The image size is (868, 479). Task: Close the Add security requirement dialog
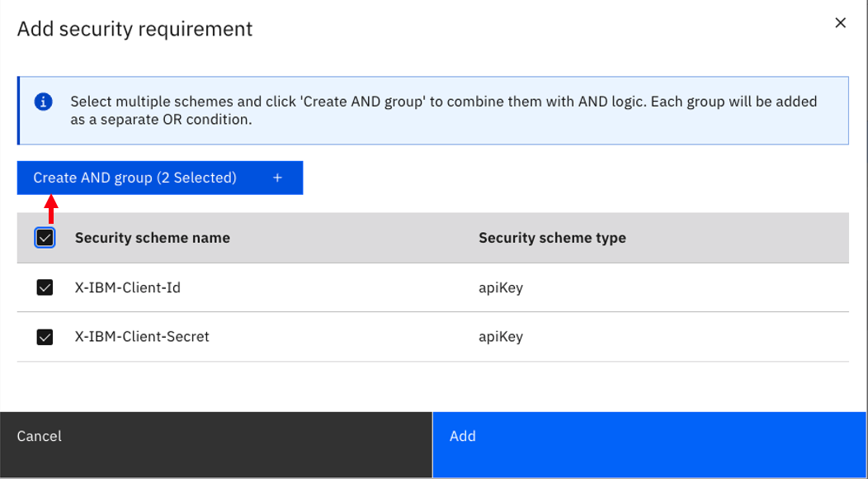click(840, 23)
